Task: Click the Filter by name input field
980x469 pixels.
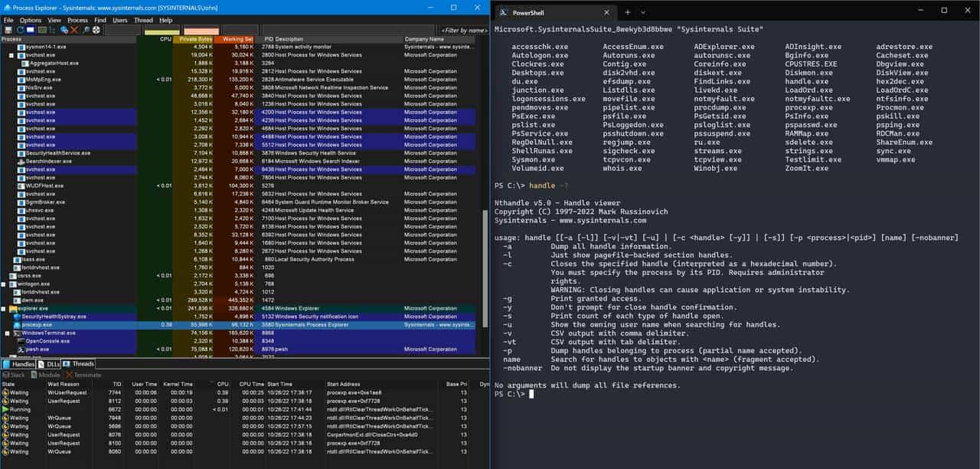Action: tap(464, 30)
